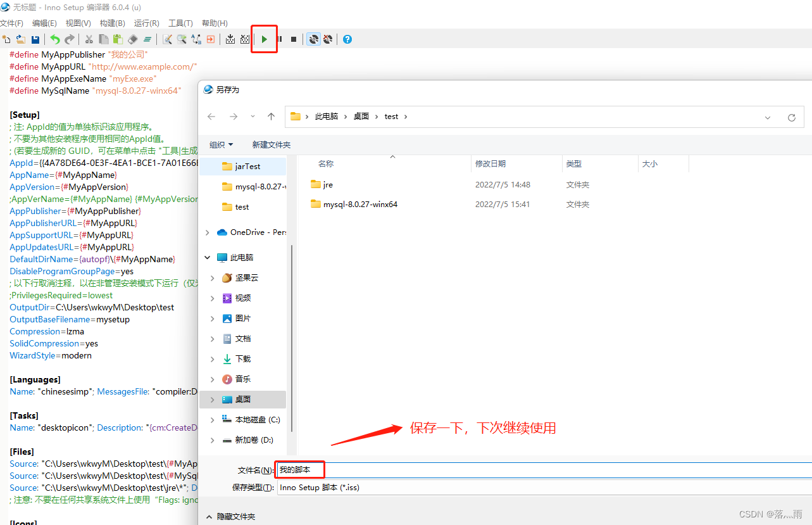The width and height of the screenshot is (812, 525).
Task: Click the green Undo arrow icon
Action: click(55, 39)
